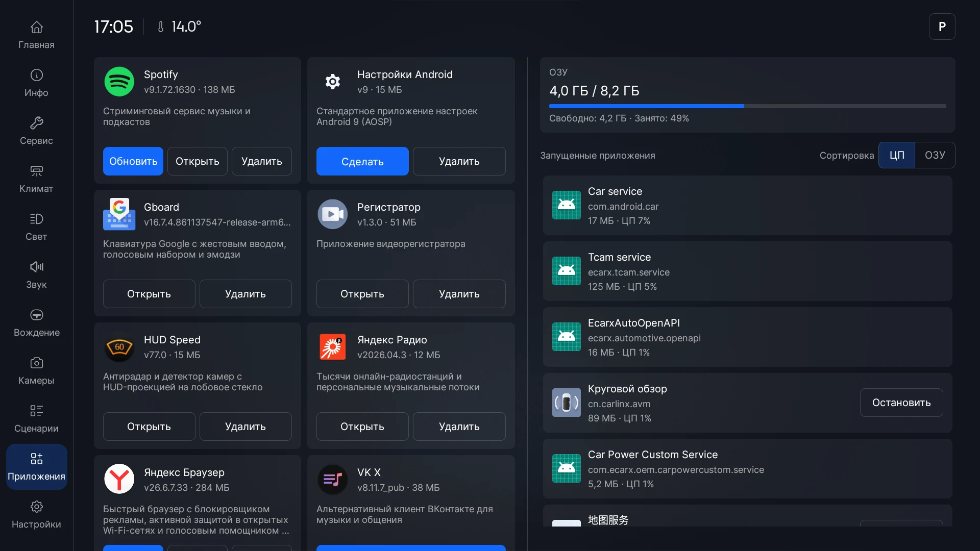Open the Gboard app
The image size is (980, 551).
pyautogui.click(x=149, y=294)
